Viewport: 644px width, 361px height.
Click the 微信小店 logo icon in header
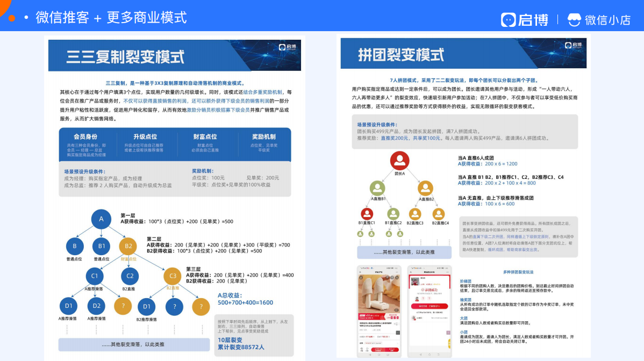pyautogui.click(x=574, y=20)
